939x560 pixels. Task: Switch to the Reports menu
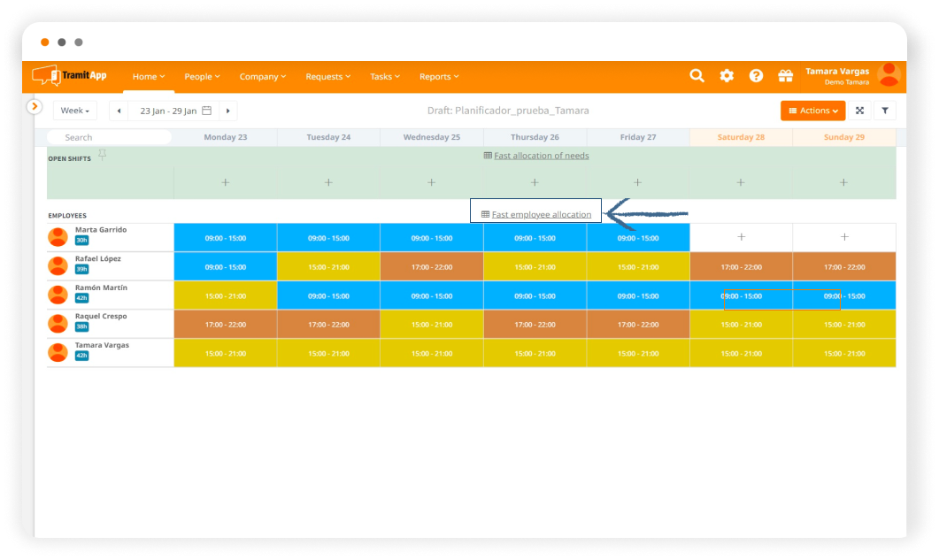(438, 77)
